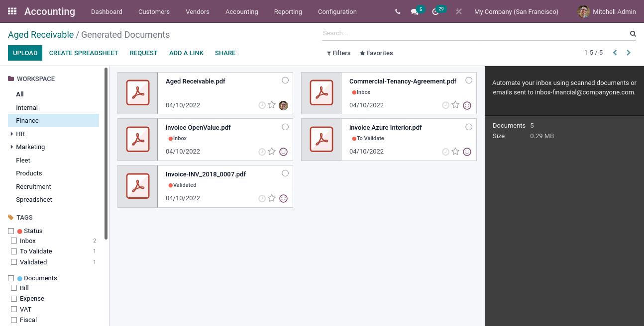This screenshot has height=326, width=644.
Task: Check the Documents tag group checkbox
Action: pyautogui.click(x=11, y=278)
